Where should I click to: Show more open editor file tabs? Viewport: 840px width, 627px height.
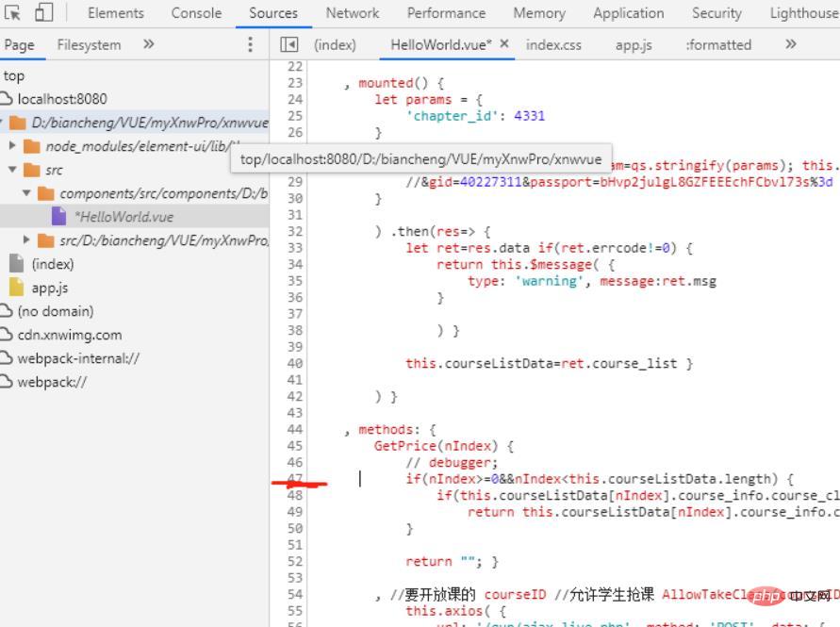coord(790,44)
